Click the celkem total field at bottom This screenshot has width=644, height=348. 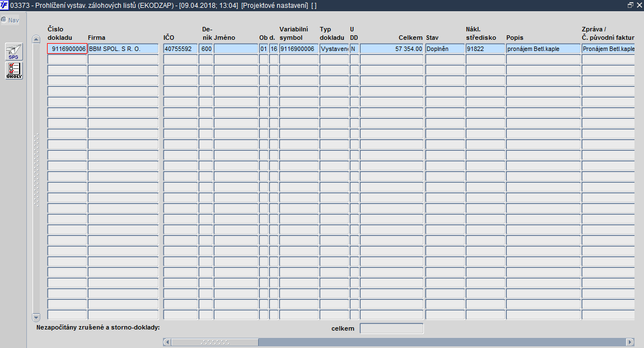[391, 328]
